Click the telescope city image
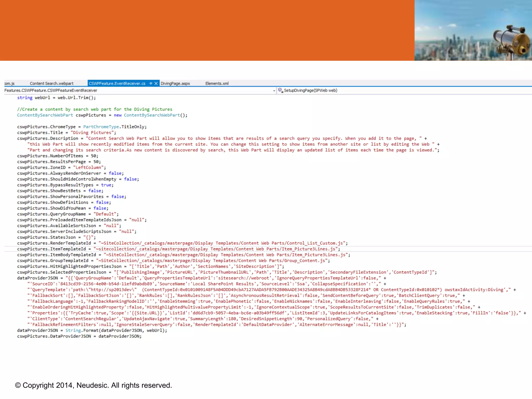Viewport: 532px width, 399px height. click(x=473, y=30)
